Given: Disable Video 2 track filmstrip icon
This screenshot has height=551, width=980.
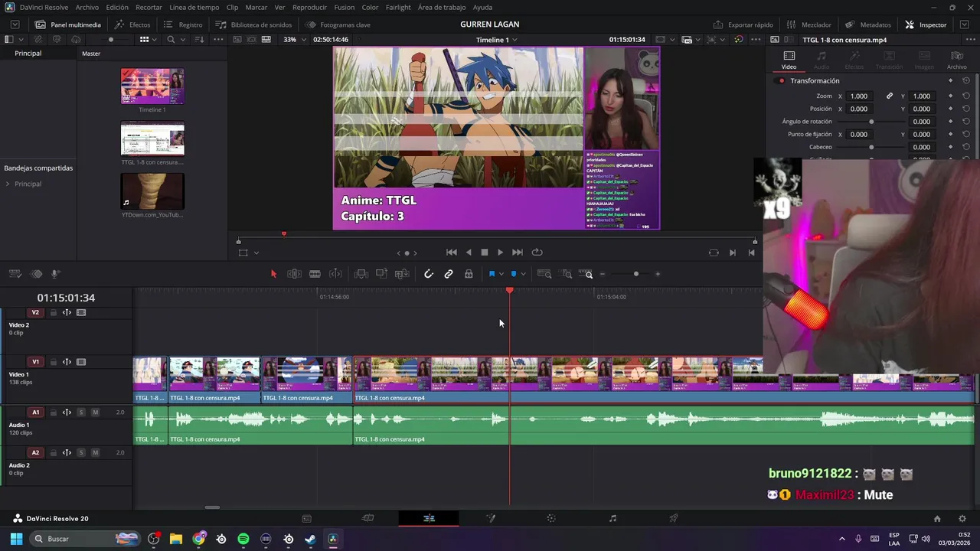Looking at the screenshot, I should (x=81, y=312).
